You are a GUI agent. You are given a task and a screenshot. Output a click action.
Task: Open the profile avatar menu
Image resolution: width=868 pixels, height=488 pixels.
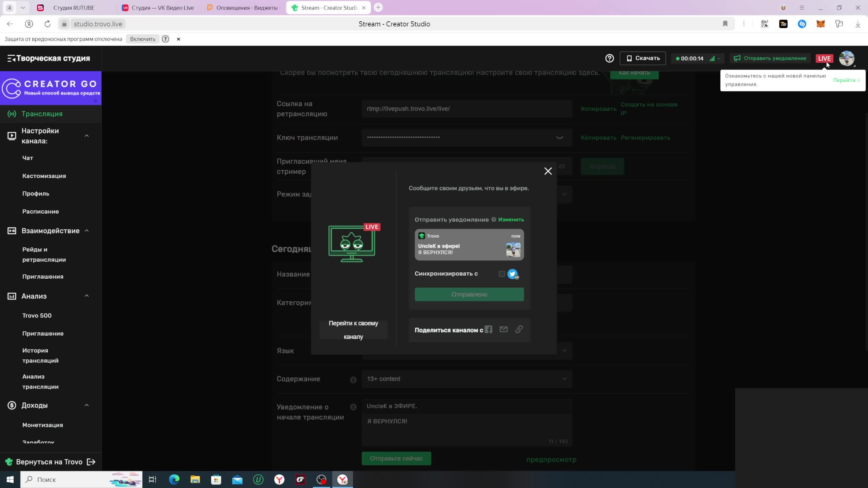coord(846,58)
